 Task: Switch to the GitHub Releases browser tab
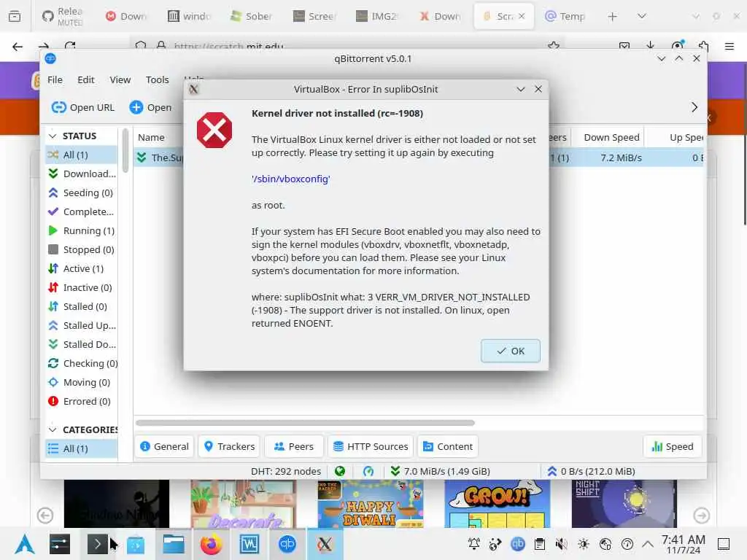(x=63, y=16)
